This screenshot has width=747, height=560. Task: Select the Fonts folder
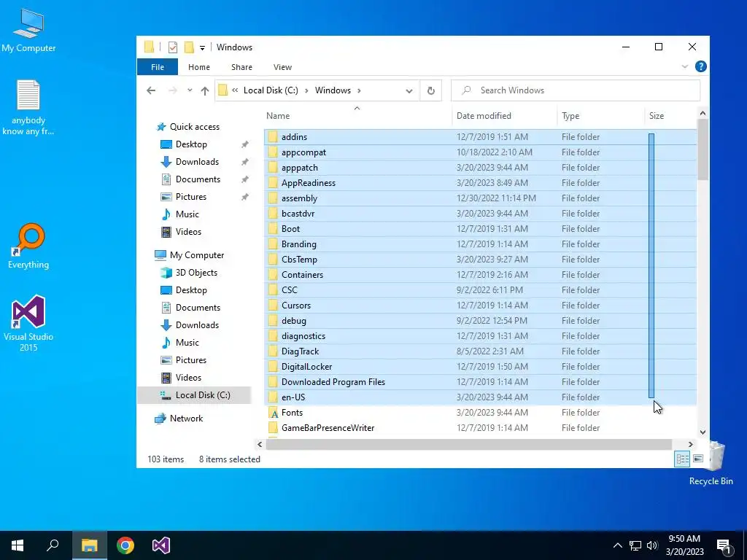(x=480, y=413)
